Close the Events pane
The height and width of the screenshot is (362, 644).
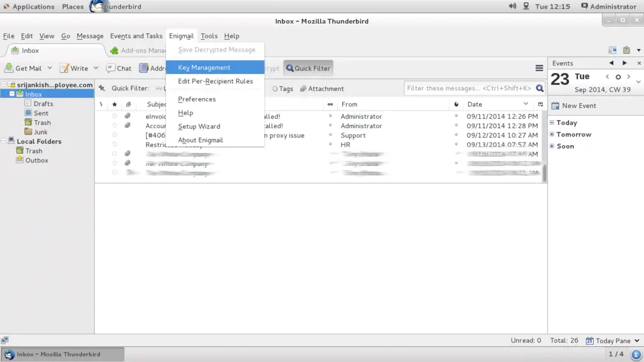click(x=639, y=63)
